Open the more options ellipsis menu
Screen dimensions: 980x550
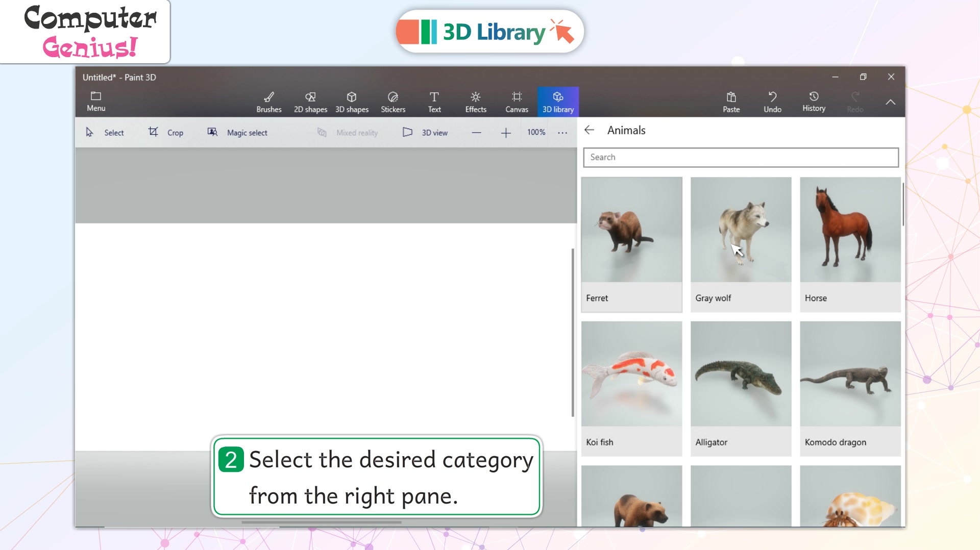pyautogui.click(x=562, y=133)
